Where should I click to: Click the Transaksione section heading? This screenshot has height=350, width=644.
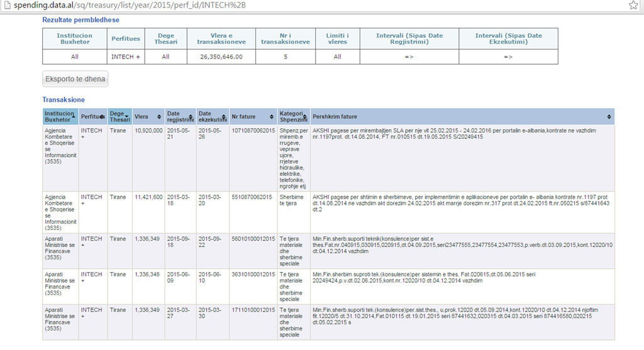pyautogui.click(x=63, y=100)
